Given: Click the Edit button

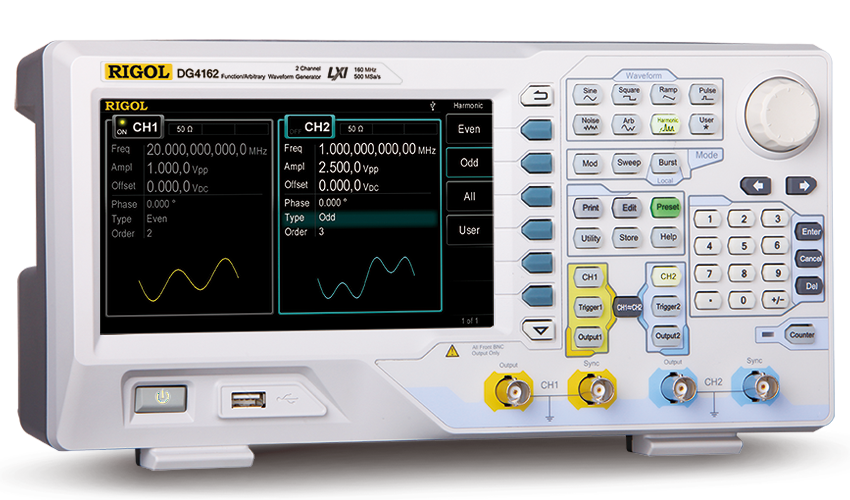Looking at the screenshot, I should tap(628, 208).
